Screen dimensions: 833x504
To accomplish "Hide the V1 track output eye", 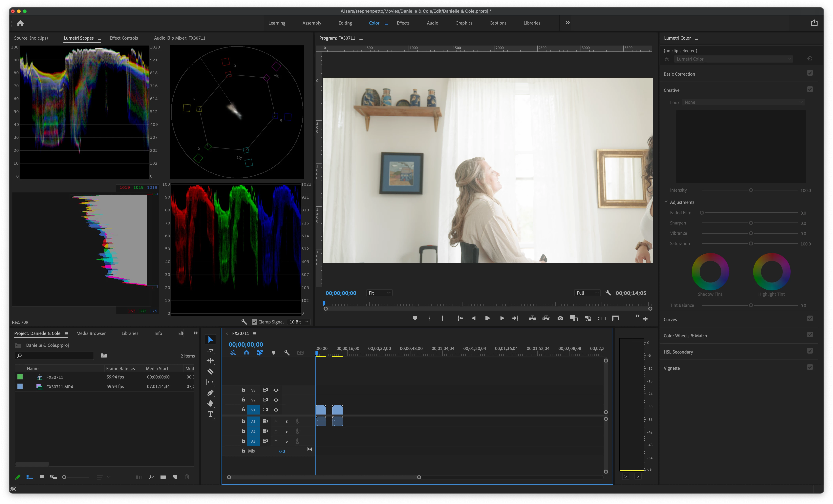I will (x=276, y=410).
